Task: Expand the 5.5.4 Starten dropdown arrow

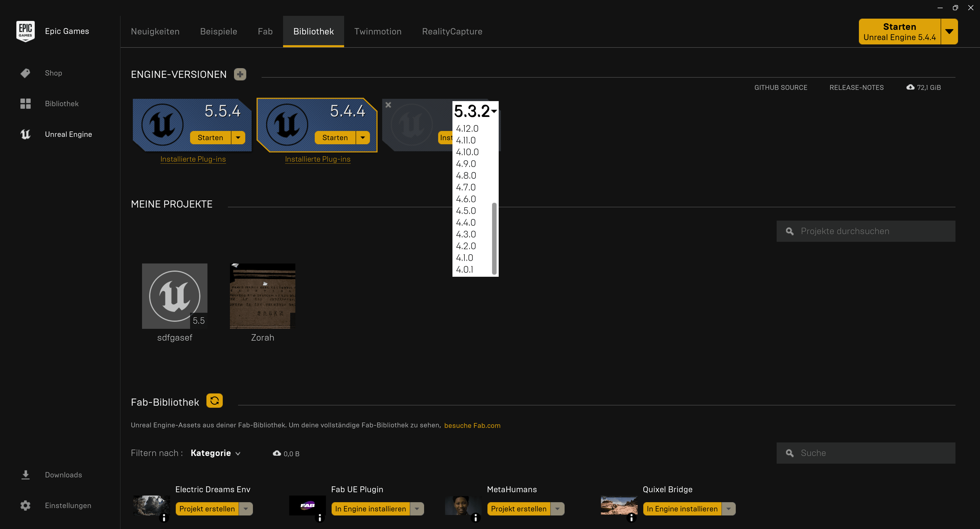Action: [x=238, y=138]
